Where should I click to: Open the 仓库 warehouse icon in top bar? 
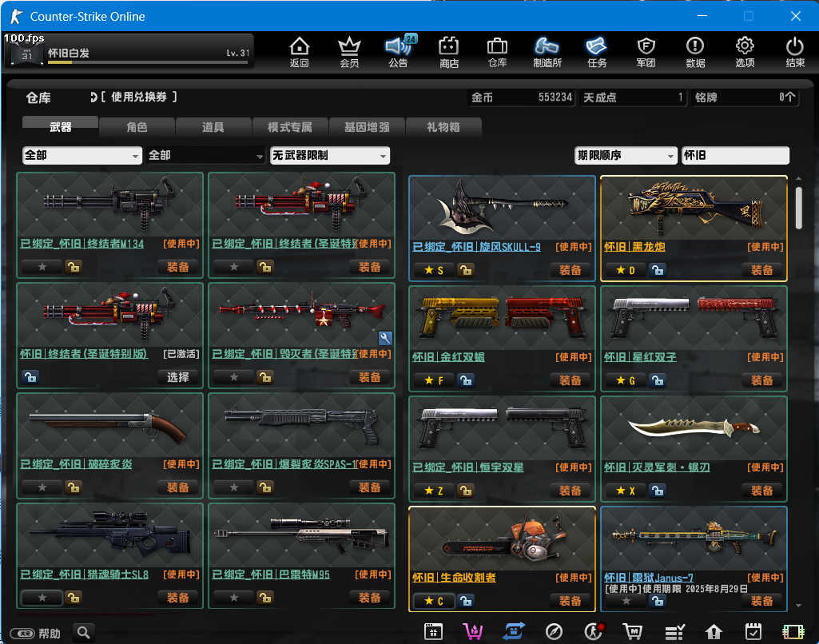(x=497, y=52)
